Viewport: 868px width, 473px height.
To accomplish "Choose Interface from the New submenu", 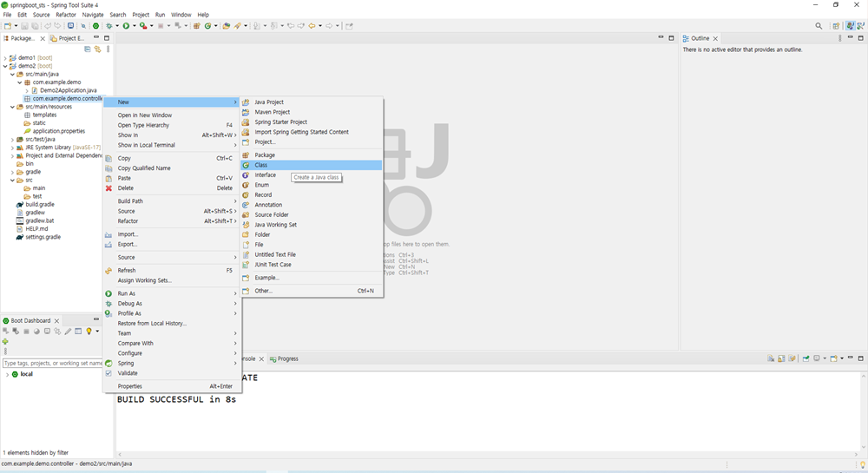I will [x=312, y=174].
